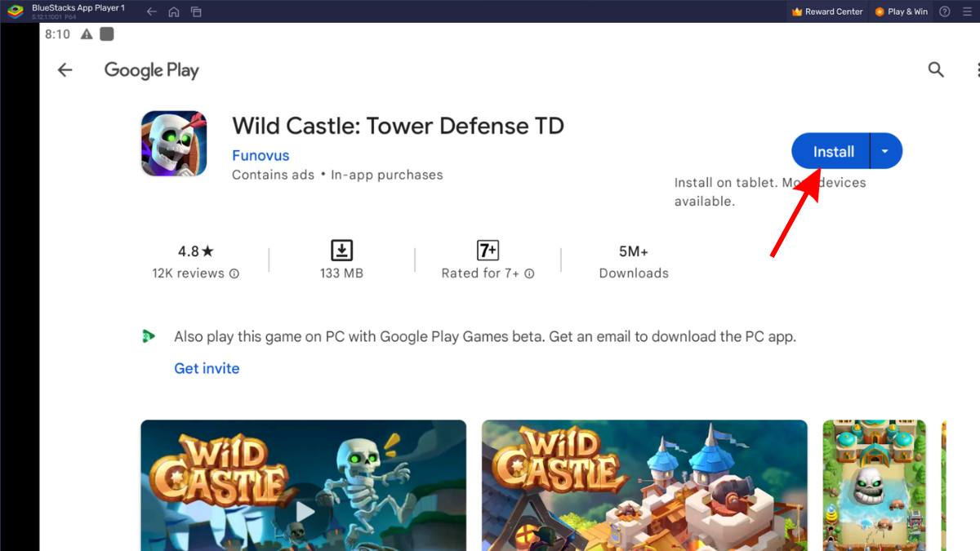The height and width of the screenshot is (551, 980).
Task: Click the Google Play Games beta leaf icon
Action: 149,336
